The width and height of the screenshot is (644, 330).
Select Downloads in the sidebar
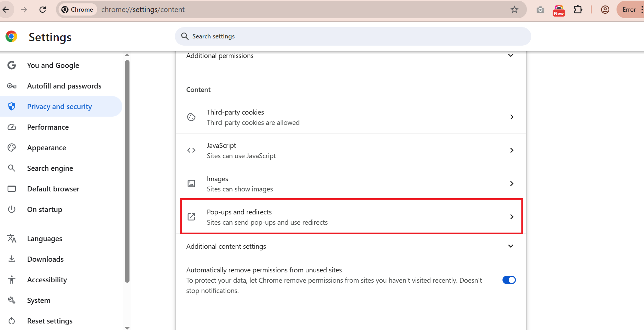45,259
